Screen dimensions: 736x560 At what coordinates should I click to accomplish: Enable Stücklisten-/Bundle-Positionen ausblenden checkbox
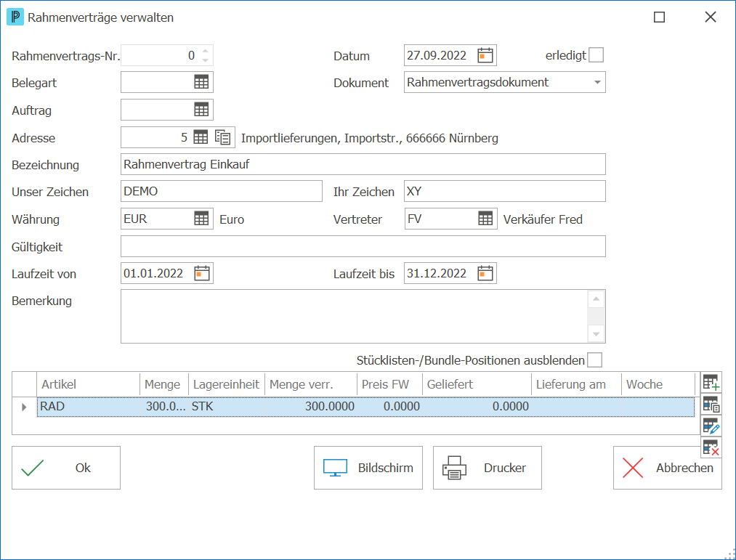595,360
